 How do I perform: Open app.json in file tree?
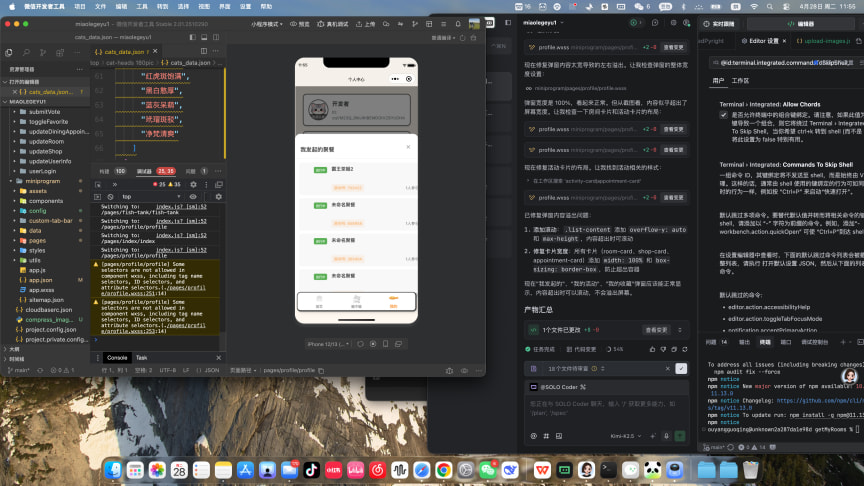tap(41, 280)
